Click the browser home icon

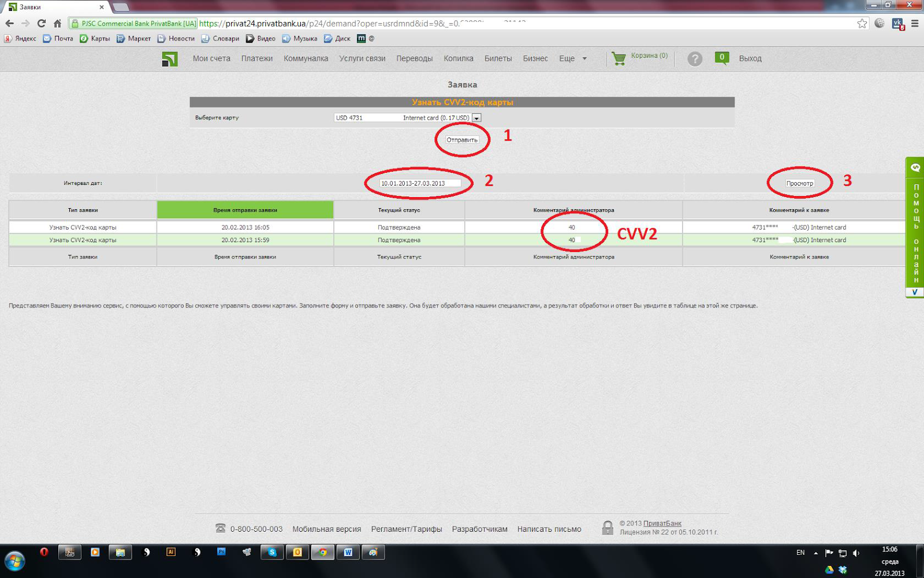[57, 24]
